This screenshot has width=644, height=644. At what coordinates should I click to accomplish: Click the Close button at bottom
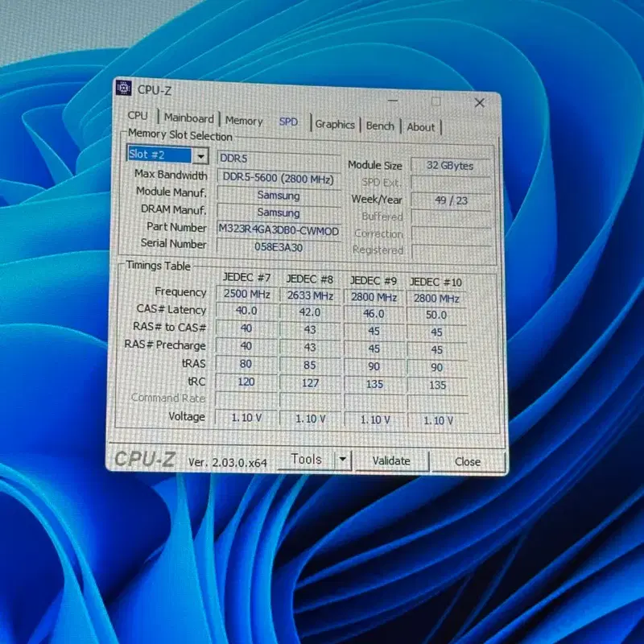pyautogui.click(x=468, y=462)
